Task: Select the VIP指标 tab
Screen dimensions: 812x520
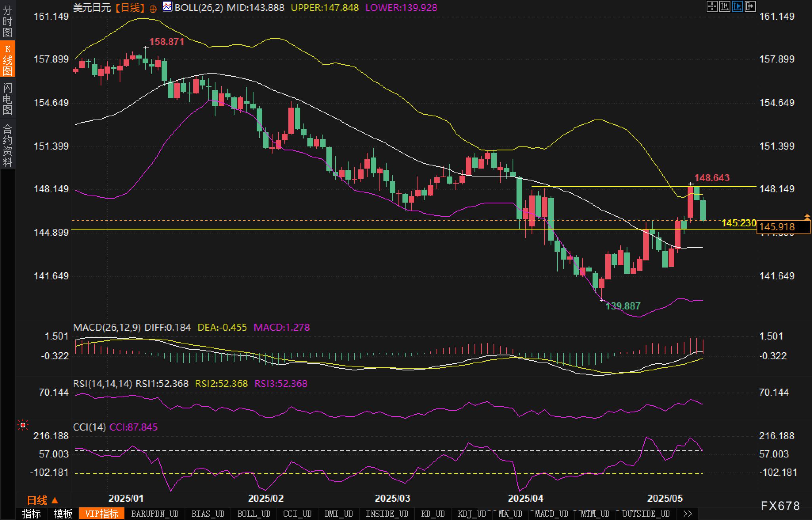Action: point(102,514)
